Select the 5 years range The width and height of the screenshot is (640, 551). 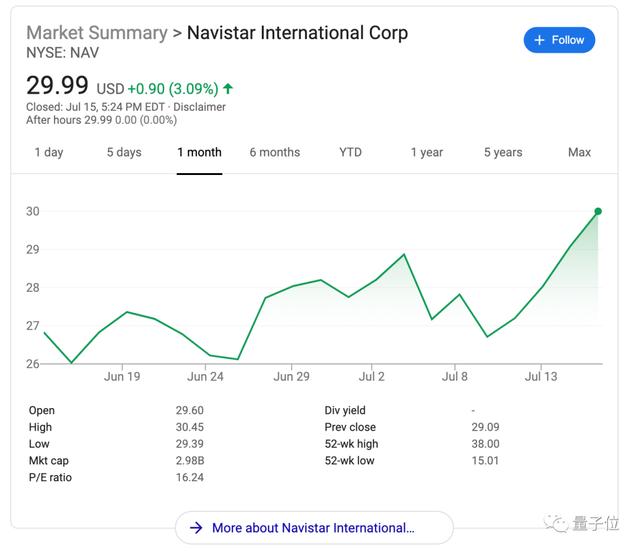click(503, 152)
